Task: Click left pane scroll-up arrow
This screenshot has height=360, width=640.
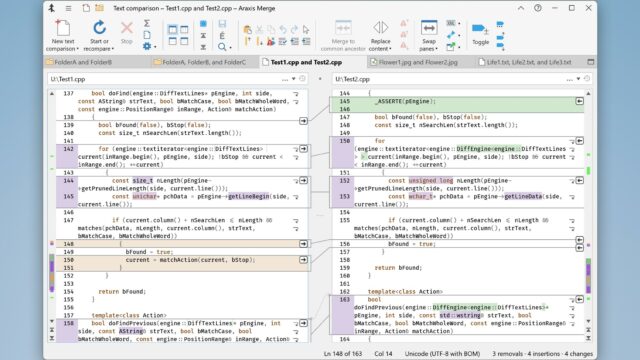Action: pos(52,93)
